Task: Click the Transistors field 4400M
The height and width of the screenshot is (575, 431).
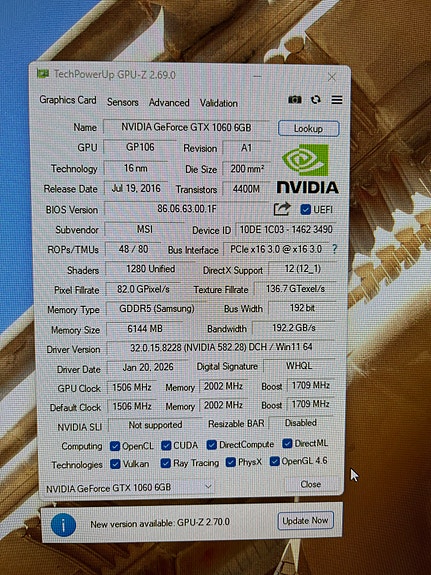Action: point(246,189)
